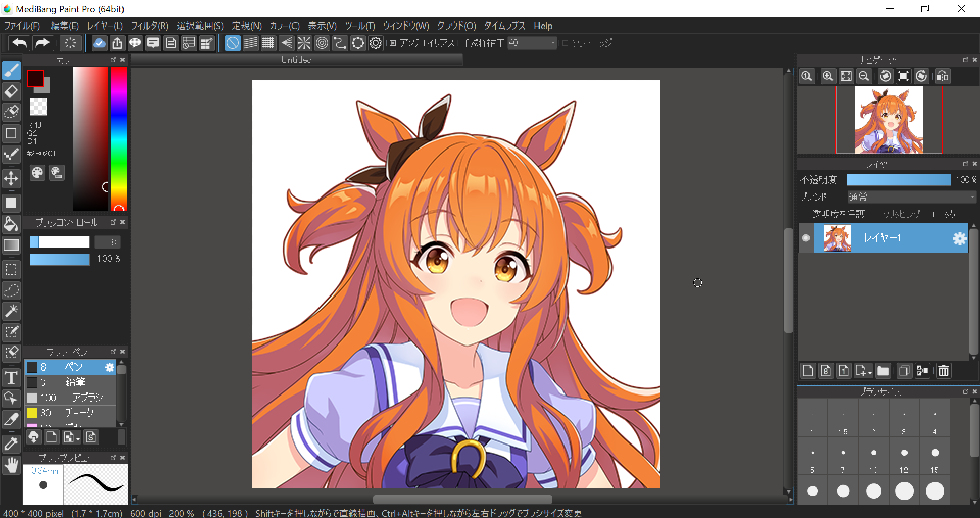This screenshot has height=518, width=980.
Task: Select the Bucket fill tool
Action: click(x=11, y=224)
